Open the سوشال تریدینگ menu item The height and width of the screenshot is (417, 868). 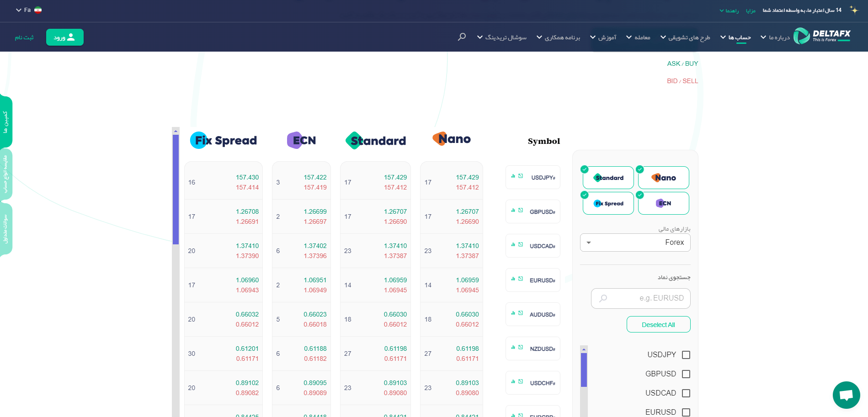[x=502, y=37]
